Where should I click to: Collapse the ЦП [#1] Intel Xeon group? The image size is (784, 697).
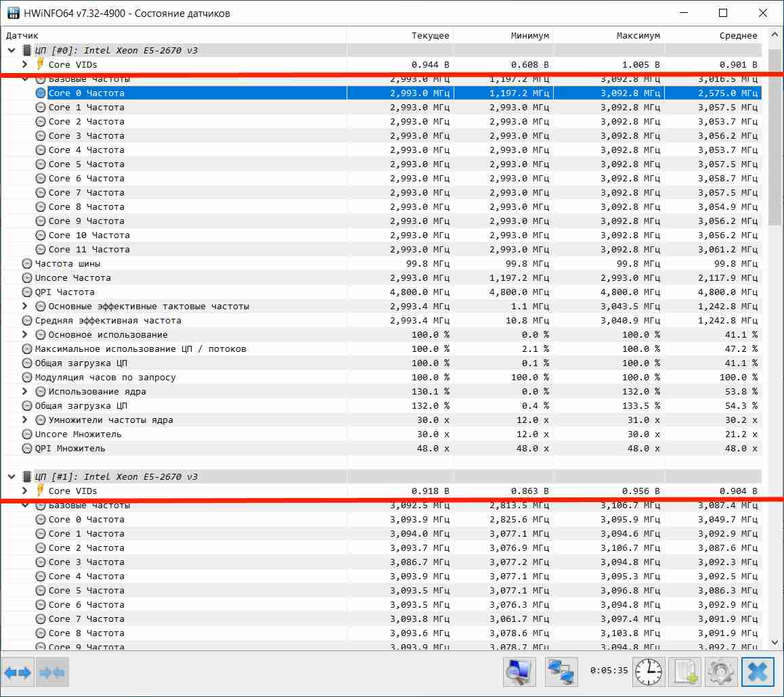tap(12, 476)
